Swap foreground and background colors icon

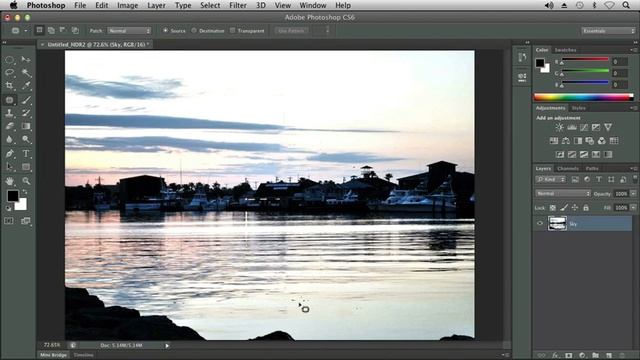click(x=25, y=192)
